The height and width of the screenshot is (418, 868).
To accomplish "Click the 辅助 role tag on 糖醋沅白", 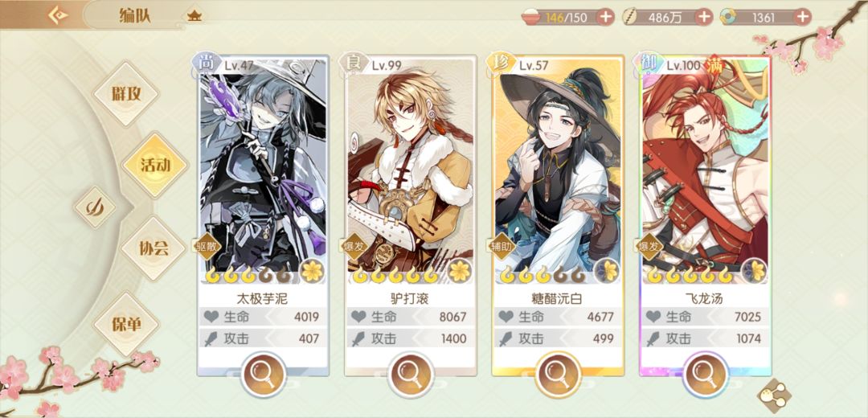I will (501, 246).
